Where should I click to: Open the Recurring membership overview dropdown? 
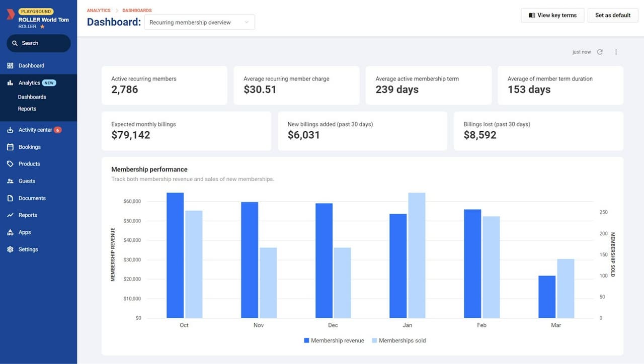(x=199, y=22)
